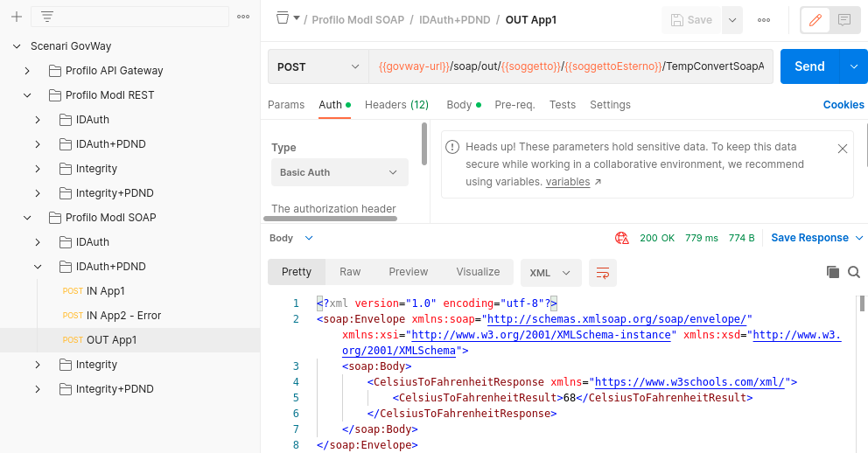Click the plus icon to create new collection
Screen dimensions: 868x453
[17, 17]
